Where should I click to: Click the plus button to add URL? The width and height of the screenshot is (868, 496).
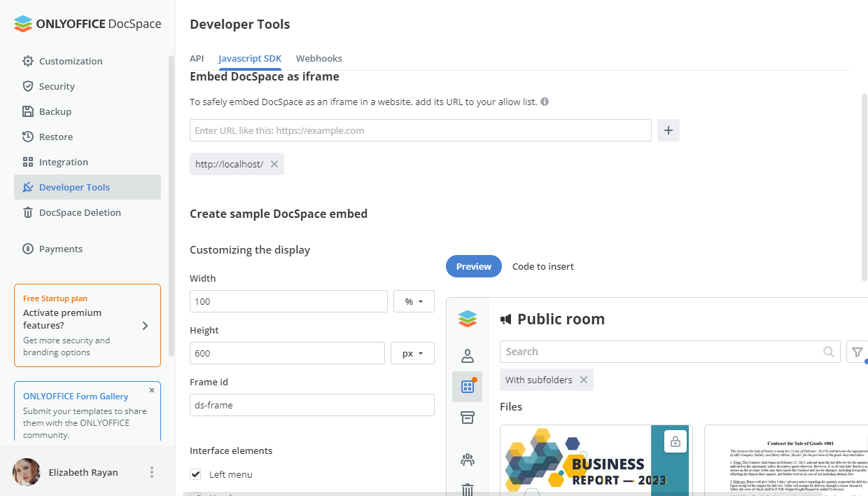click(x=668, y=130)
